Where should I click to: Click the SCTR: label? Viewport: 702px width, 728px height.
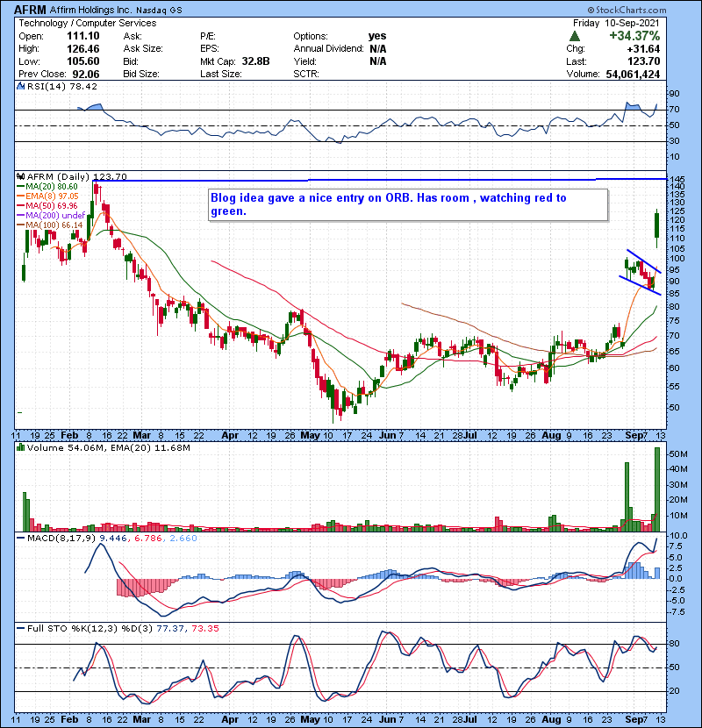[306, 74]
